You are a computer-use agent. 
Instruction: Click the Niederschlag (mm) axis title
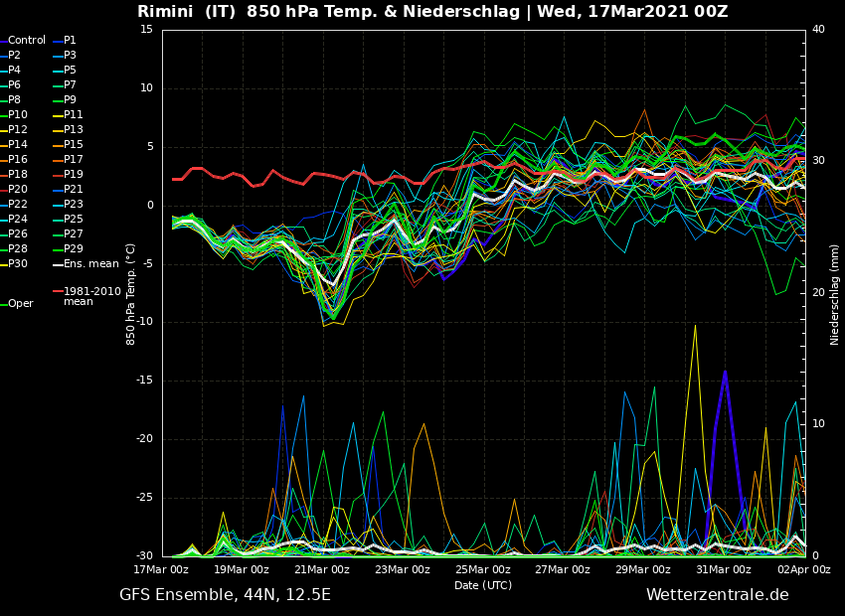click(x=835, y=294)
